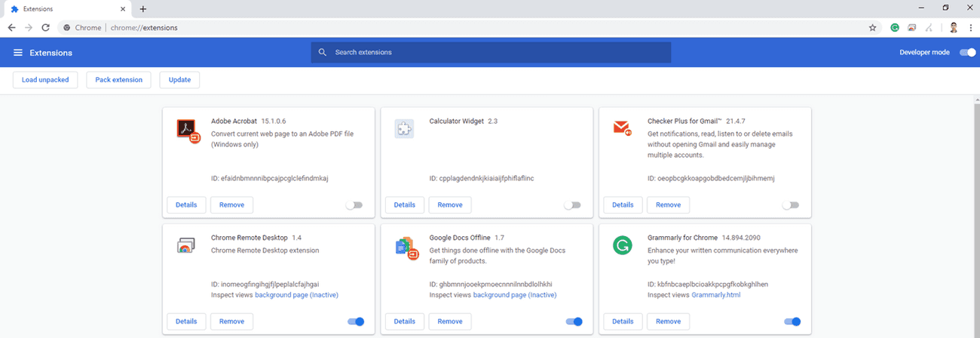Open the Grammarly toolbar extension icon
The image size is (980, 338).
pos(895,27)
